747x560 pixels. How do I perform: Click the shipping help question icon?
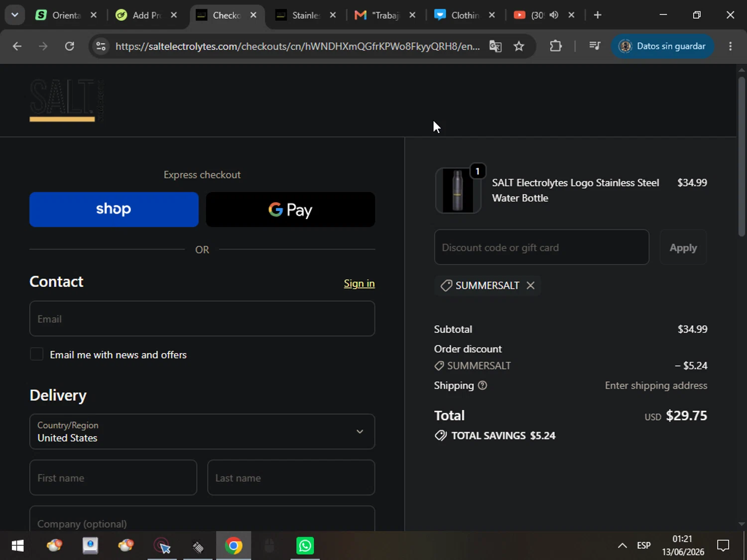pos(482,385)
